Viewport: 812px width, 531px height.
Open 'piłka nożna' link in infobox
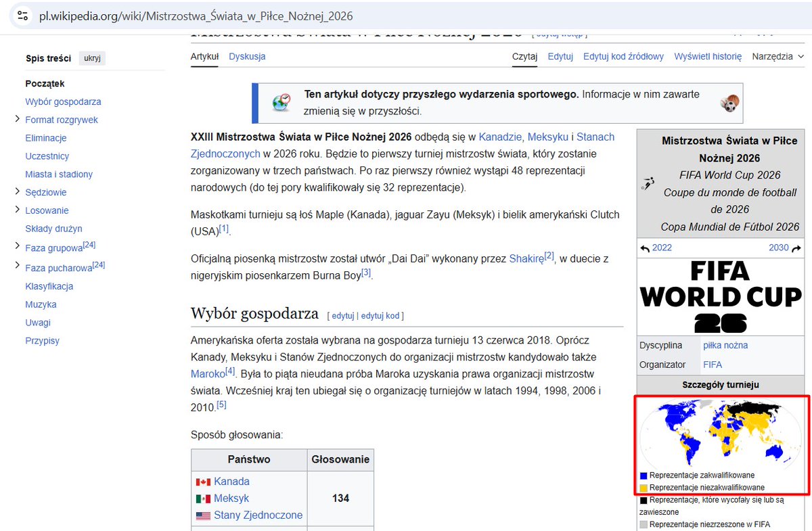coord(725,346)
